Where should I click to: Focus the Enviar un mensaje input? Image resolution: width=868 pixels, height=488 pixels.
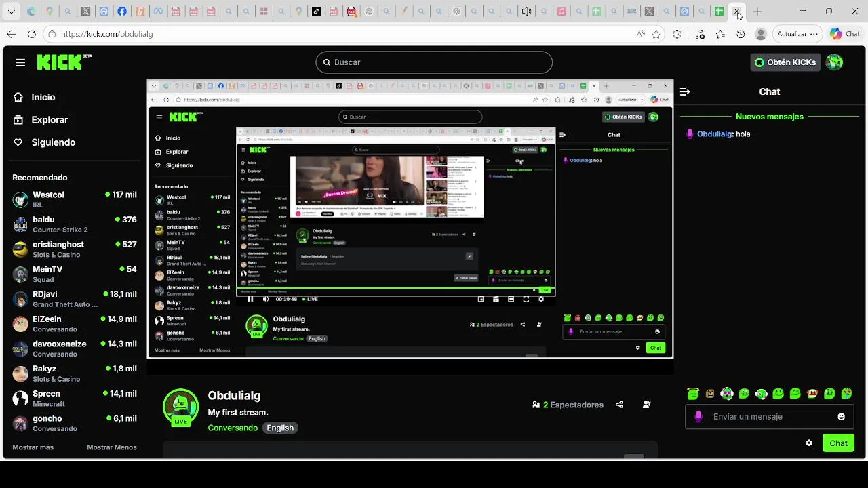[770, 417]
